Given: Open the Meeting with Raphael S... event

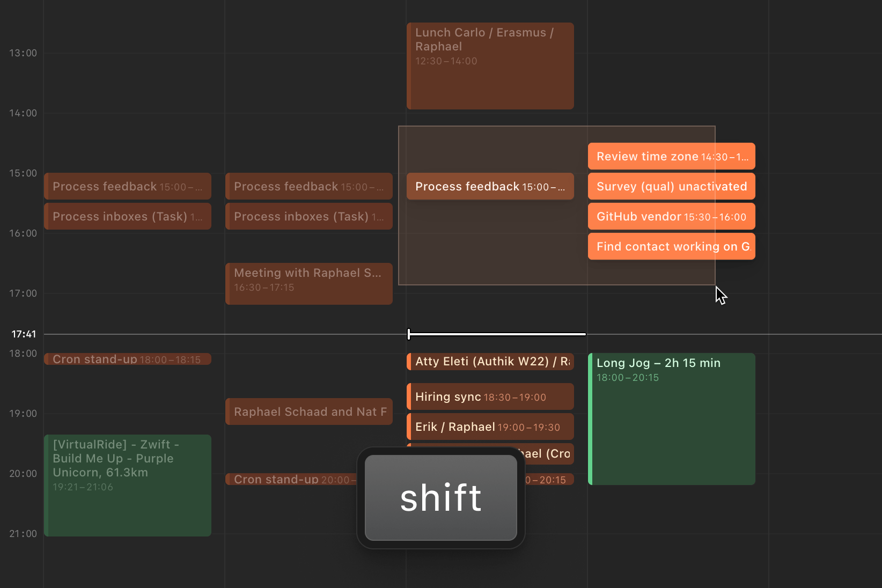Looking at the screenshot, I should click(x=309, y=284).
